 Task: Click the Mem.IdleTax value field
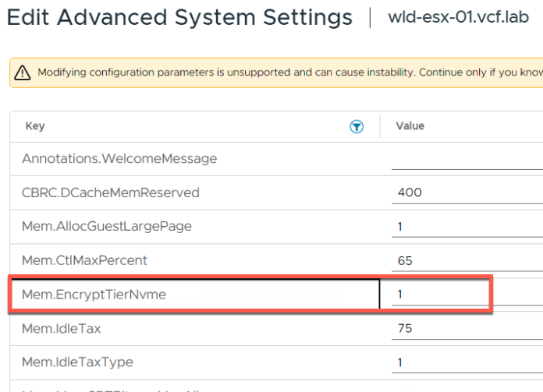(x=467, y=329)
